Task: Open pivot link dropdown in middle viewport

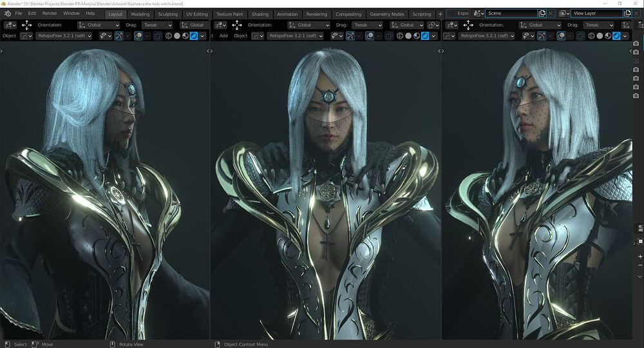Action: click(433, 25)
